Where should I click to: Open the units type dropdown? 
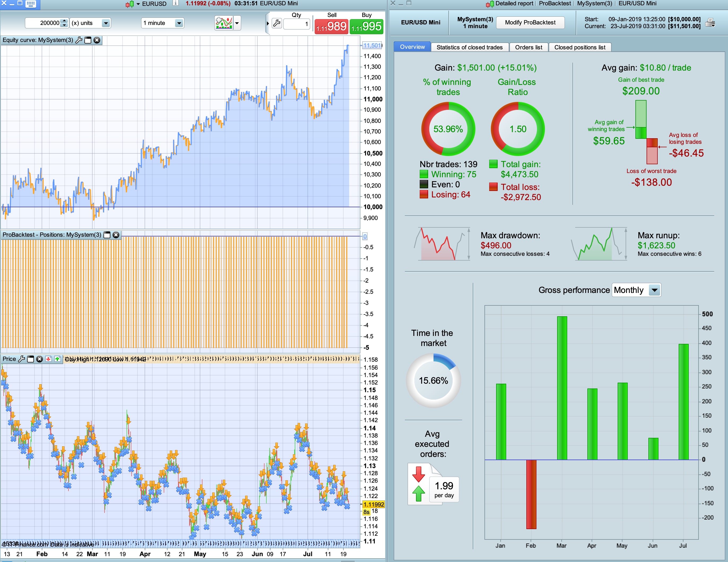[x=106, y=23]
